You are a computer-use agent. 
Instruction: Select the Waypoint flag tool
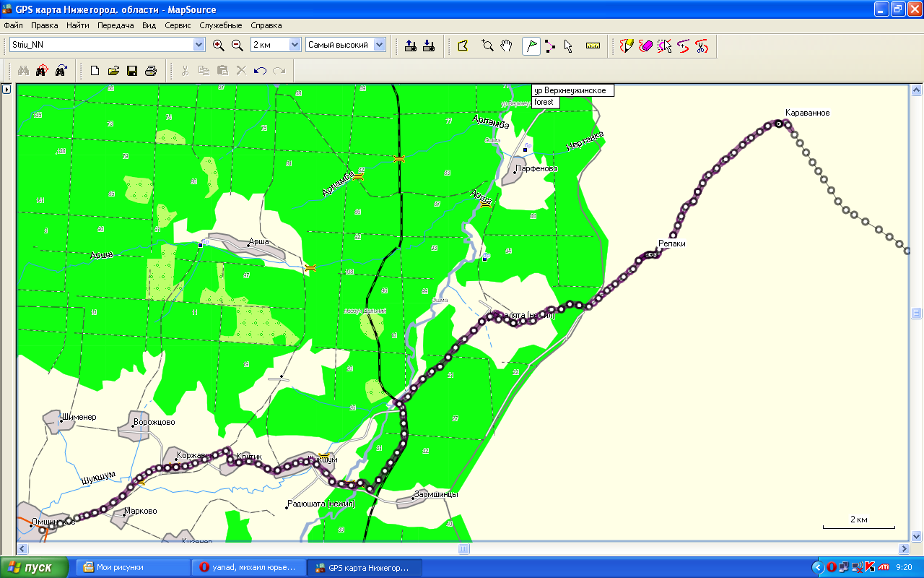tap(531, 46)
